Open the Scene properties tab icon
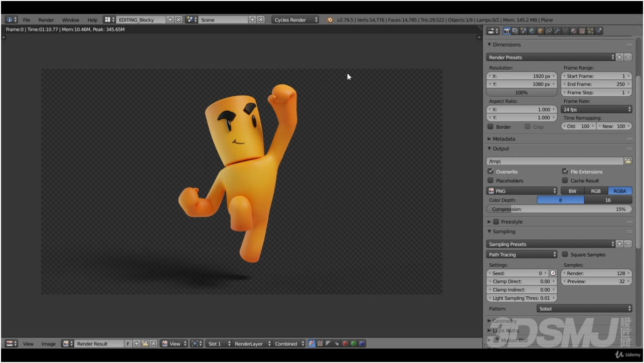 pyautogui.click(x=524, y=31)
